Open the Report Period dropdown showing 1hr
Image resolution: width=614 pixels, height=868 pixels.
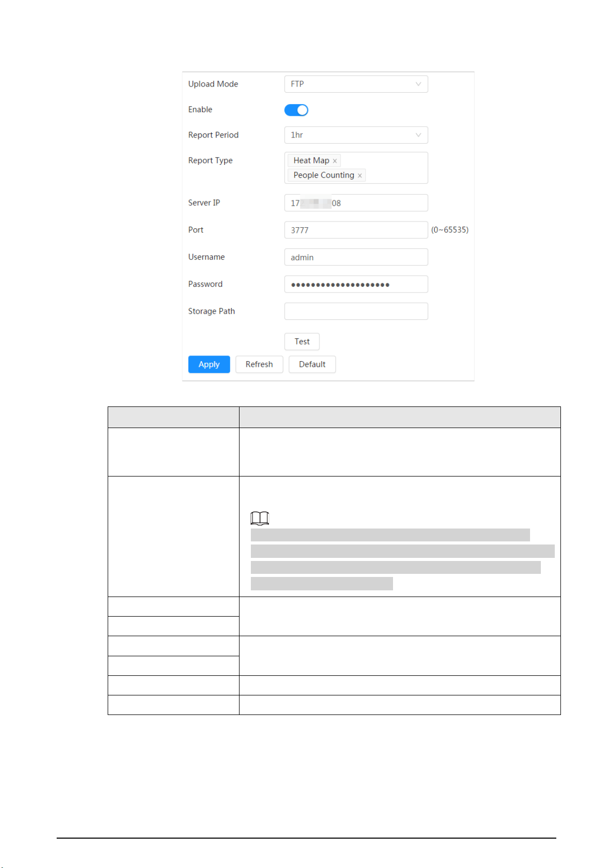click(356, 135)
